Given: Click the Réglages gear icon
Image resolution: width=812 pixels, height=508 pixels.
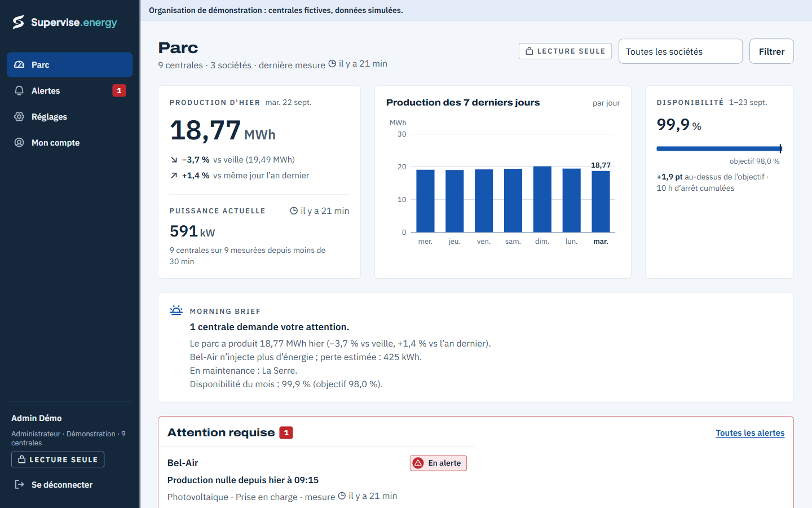Looking at the screenshot, I should (19, 117).
